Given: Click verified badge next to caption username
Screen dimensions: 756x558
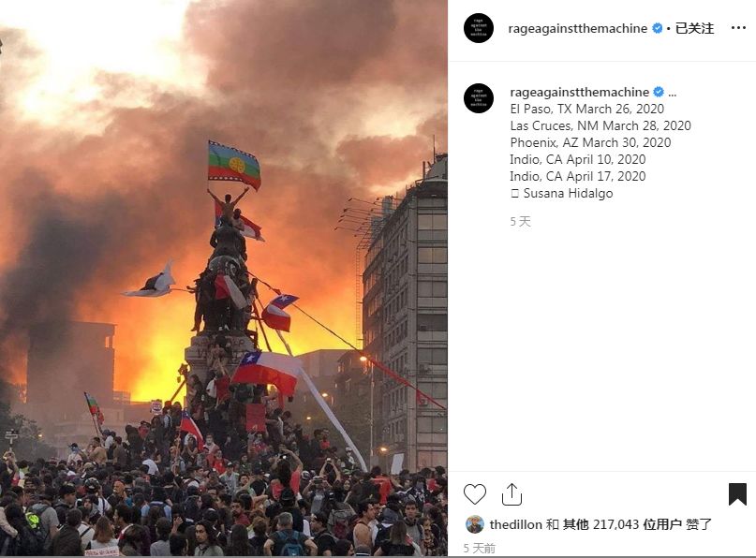Looking at the screenshot, I should [x=659, y=92].
